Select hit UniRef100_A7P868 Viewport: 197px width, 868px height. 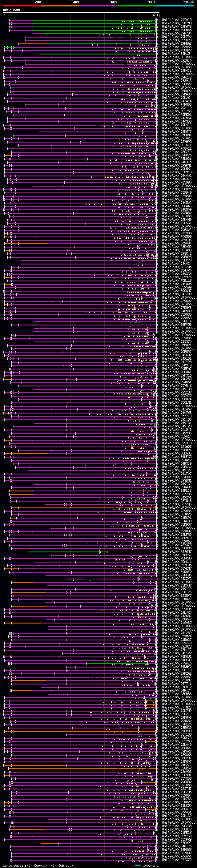point(177,104)
